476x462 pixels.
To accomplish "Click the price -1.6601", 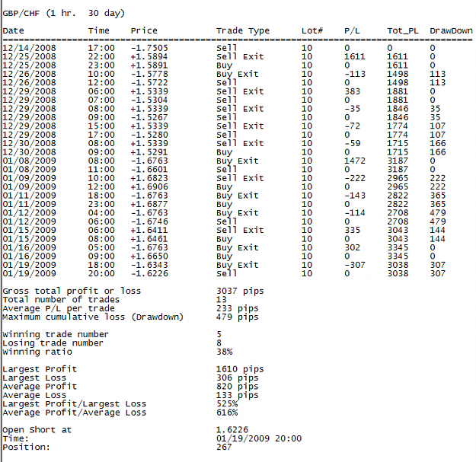I will tap(149, 170).
